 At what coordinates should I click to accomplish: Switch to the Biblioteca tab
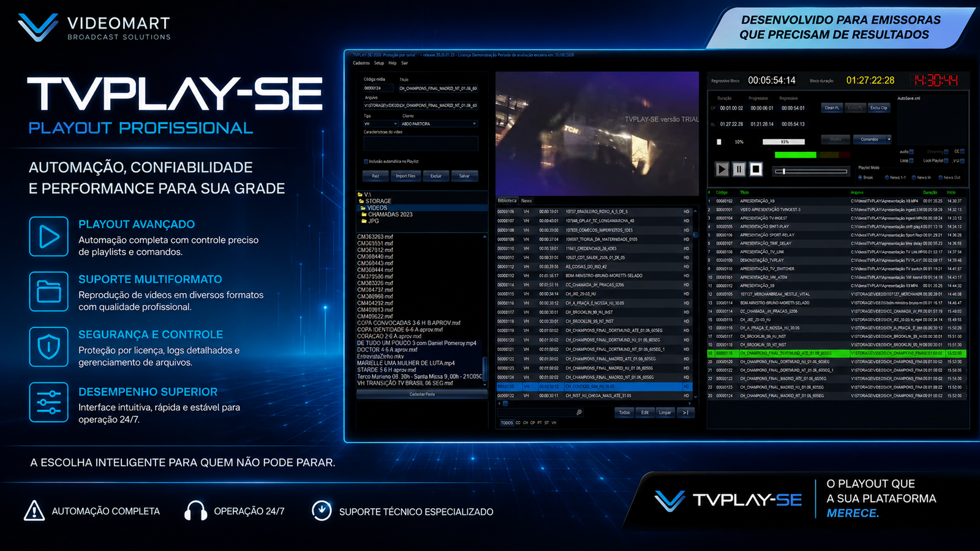(x=507, y=200)
